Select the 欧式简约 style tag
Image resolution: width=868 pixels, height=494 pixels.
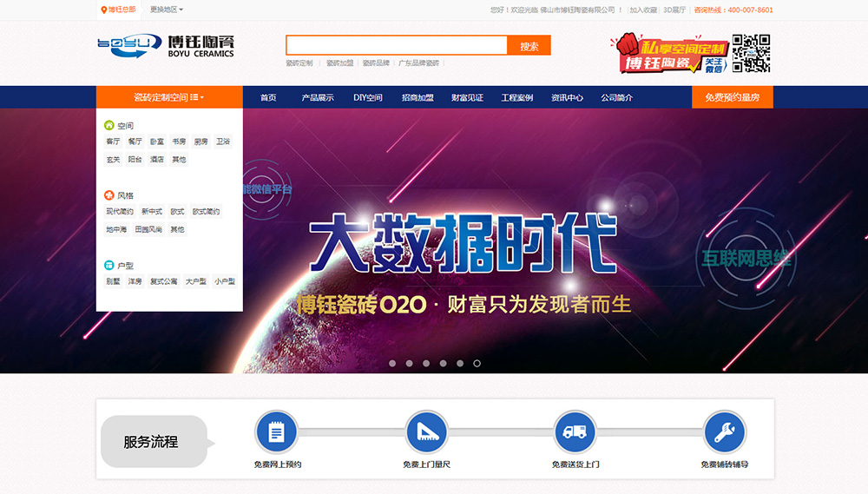tap(206, 212)
